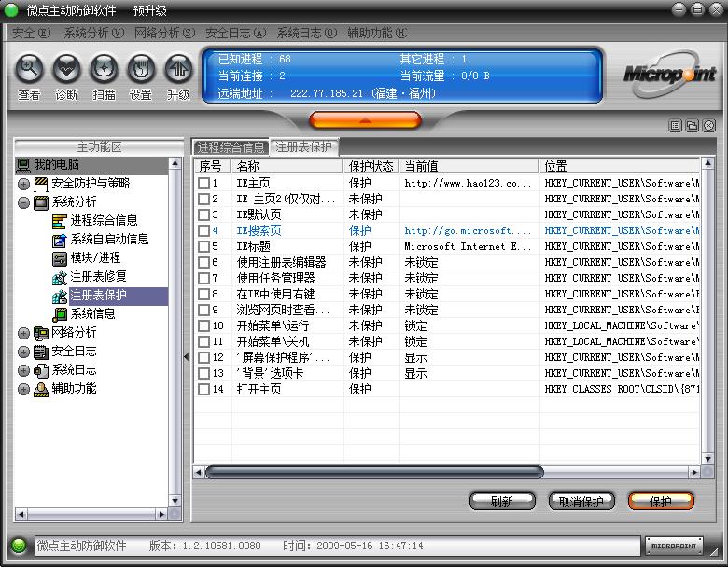Click the table vertical scrollbar's up arrow

pos(707,163)
